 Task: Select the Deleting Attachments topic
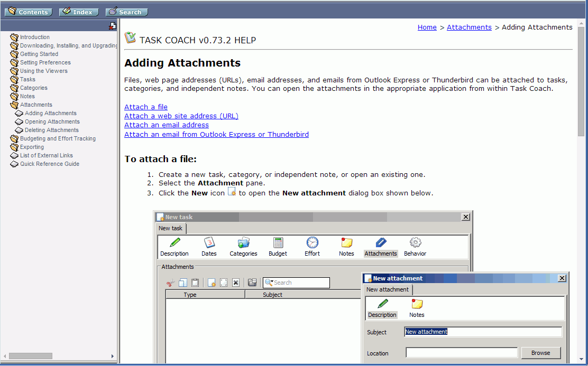coord(52,130)
